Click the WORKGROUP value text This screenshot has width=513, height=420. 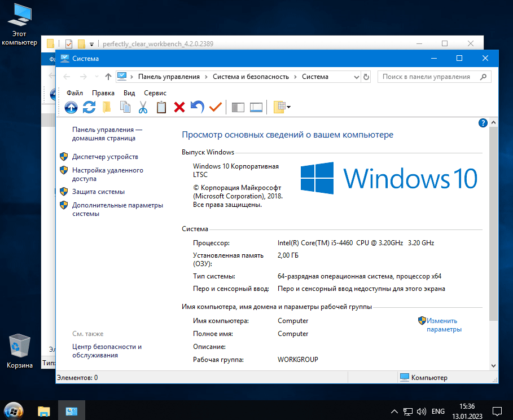(x=298, y=360)
